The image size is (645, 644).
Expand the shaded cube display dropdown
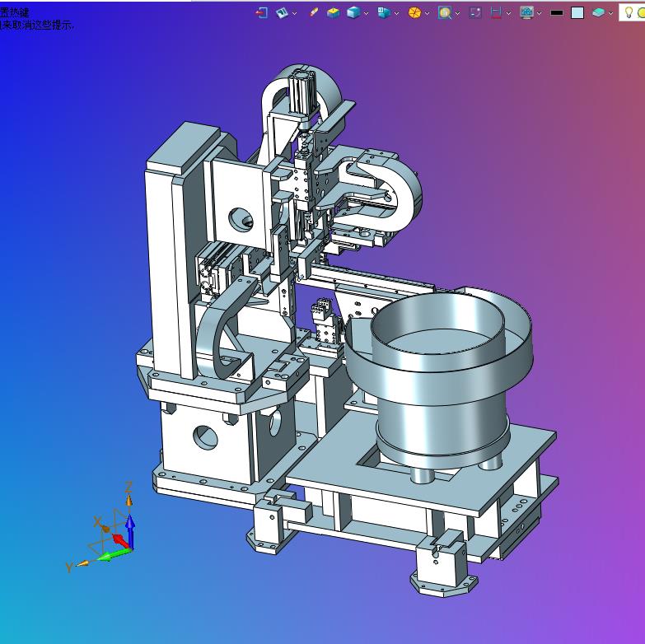(366, 13)
